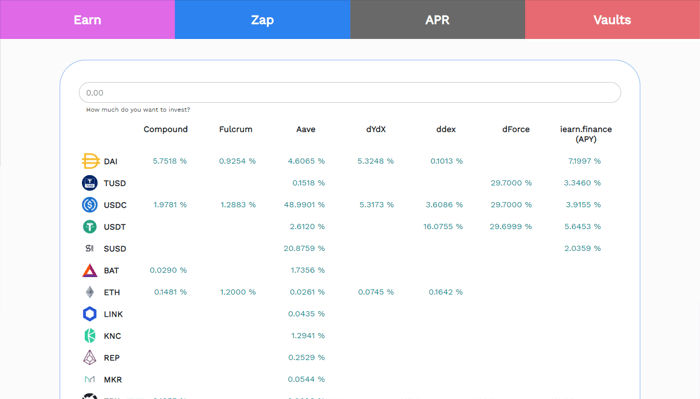This screenshot has width=700, height=399.
Task: Click the Fulcrum column header
Action: point(236,129)
